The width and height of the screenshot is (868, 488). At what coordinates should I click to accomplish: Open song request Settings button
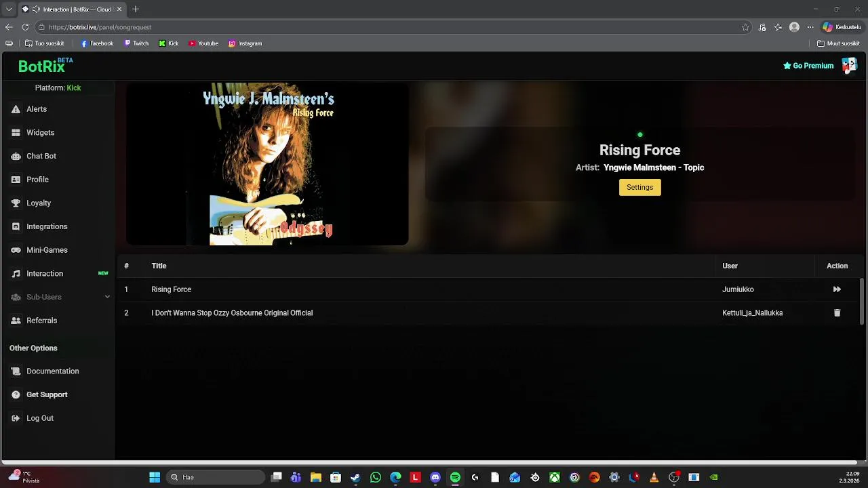pos(639,187)
